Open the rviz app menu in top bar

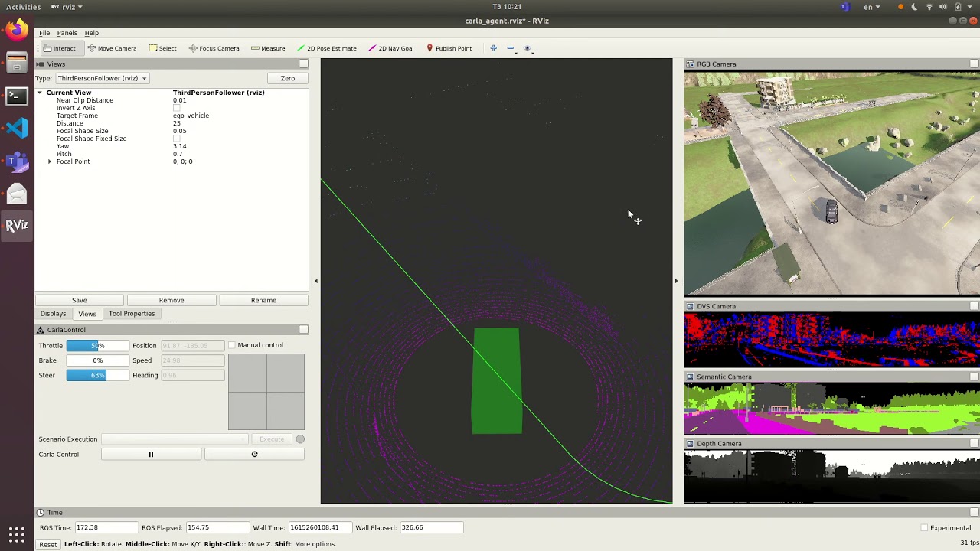coord(67,7)
